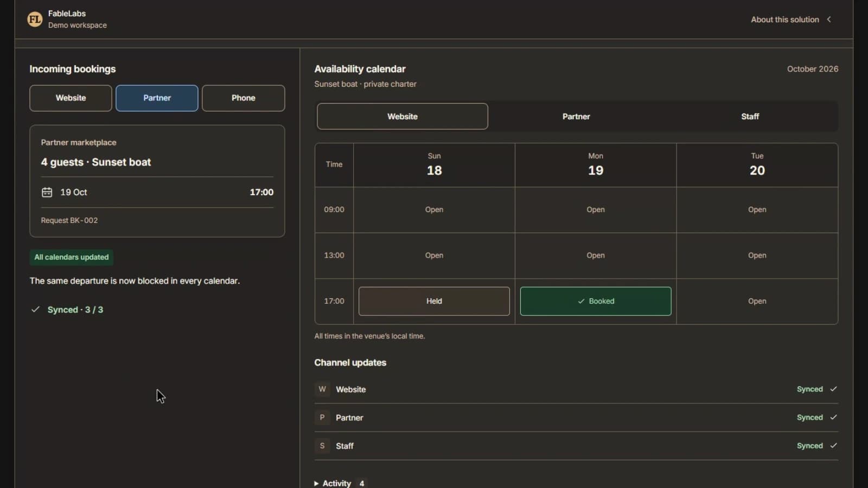Switch calendar to the Partner tab
Screen dimensions: 868x488
tap(576, 117)
